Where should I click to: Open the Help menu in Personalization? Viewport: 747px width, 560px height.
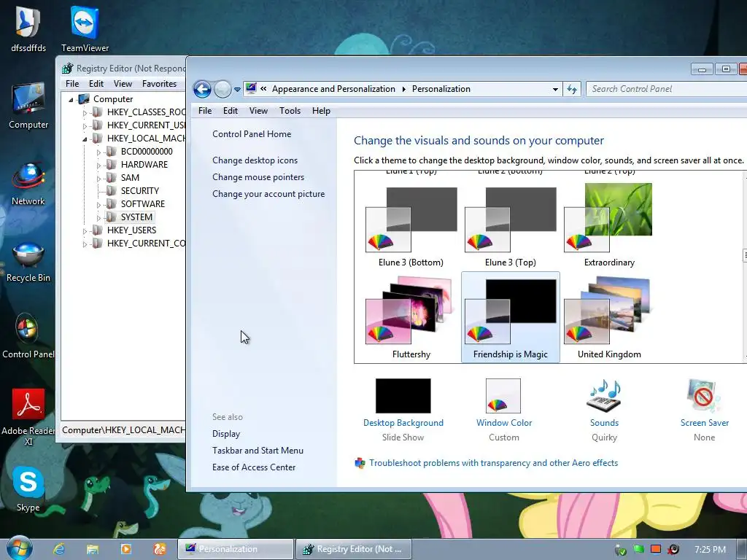coord(321,111)
